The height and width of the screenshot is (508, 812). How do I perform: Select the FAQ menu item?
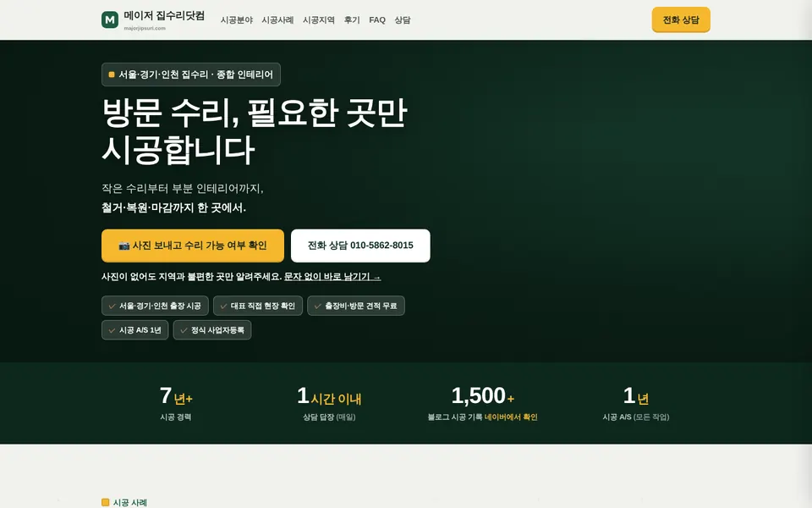pos(377,20)
